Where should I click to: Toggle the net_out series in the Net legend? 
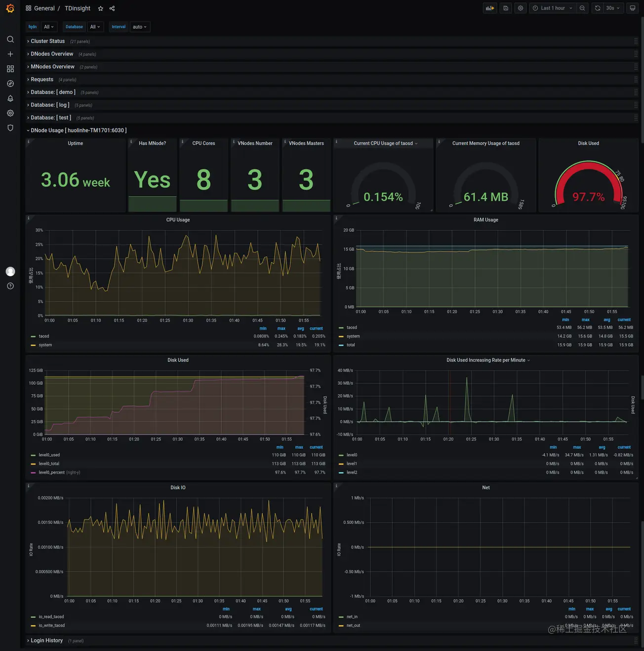pyautogui.click(x=353, y=626)
